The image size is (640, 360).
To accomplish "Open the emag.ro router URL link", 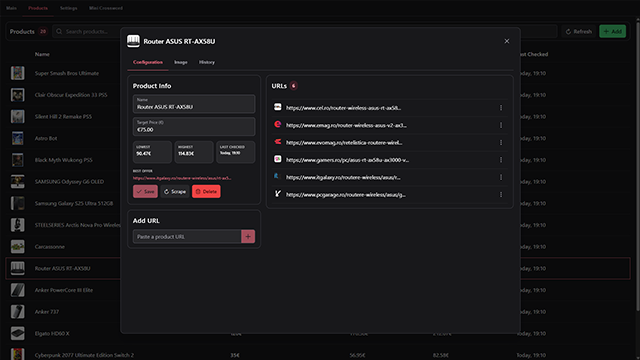I will pos(346,125).
